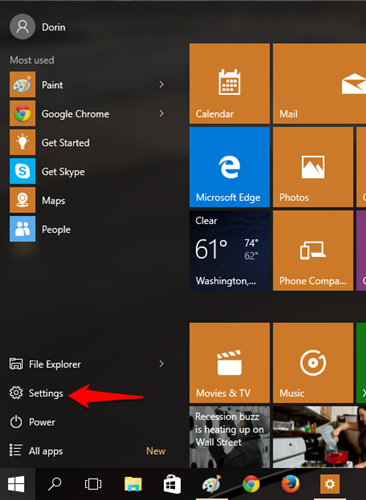Open the taskbar search icon
The height and width of the screenshot is (500, 366).
click(x=55, y=484)
